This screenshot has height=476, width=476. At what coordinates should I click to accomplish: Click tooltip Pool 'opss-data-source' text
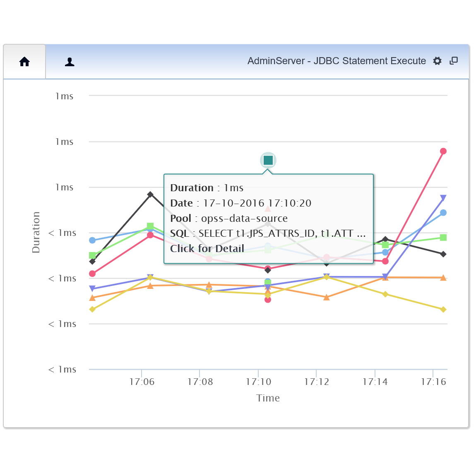[x=244, y=218]
